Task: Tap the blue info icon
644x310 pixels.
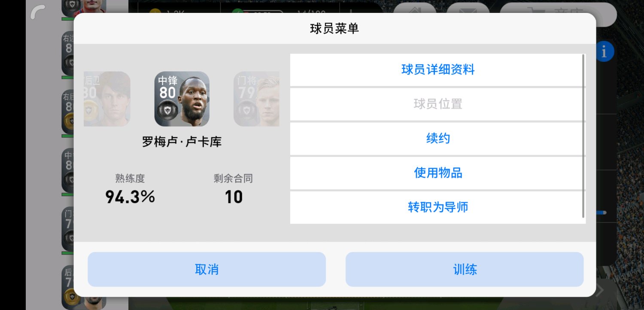Action: tap(605, 52)
